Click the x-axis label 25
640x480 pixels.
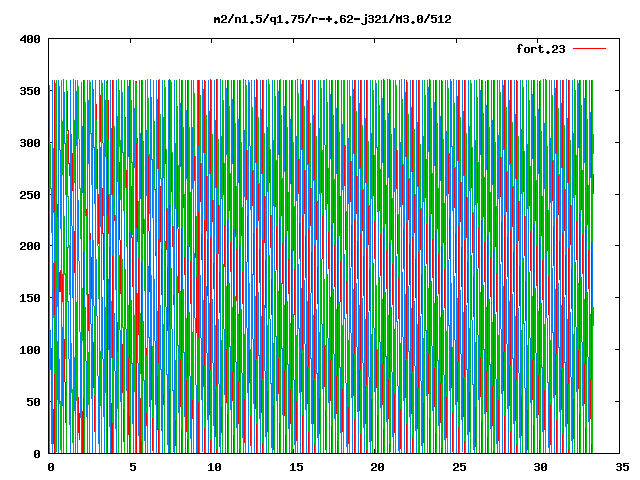(459, 467)
